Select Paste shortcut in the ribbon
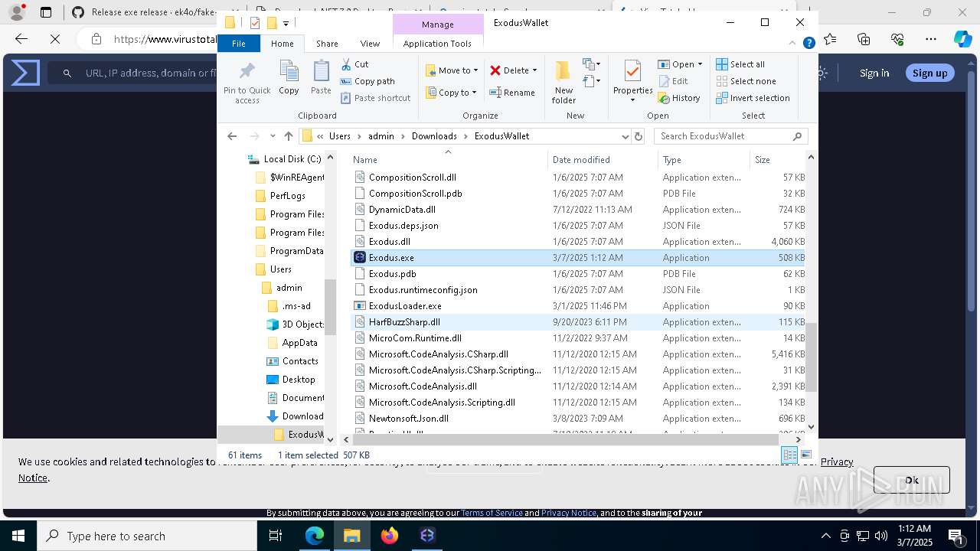The image size is (980, 551). click(x=375, y=98)
